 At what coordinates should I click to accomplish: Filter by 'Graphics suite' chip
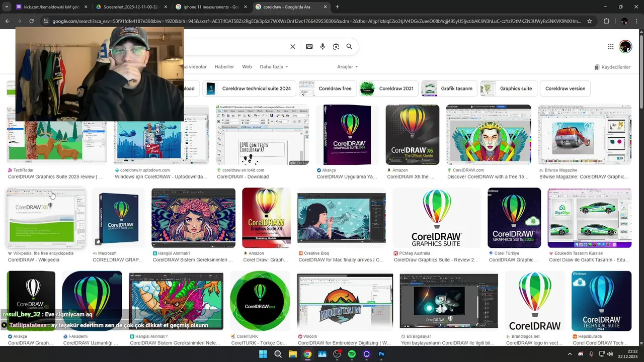[508, 88]
